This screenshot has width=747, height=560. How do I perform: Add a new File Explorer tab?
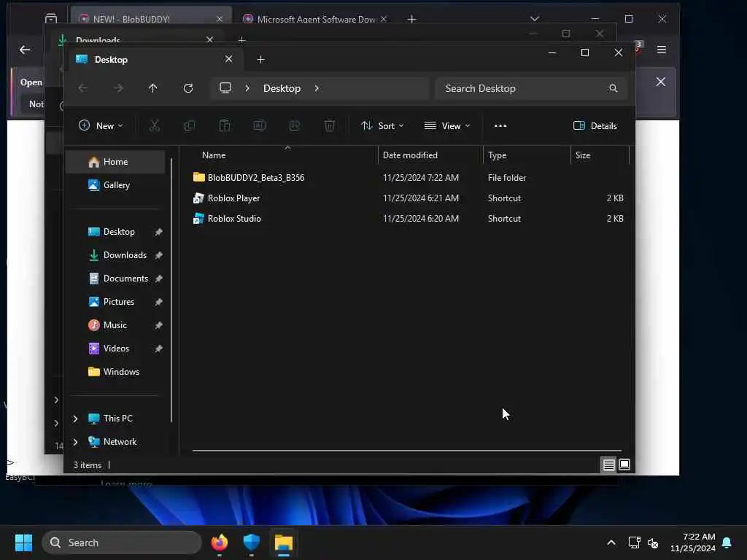[260, 60]
